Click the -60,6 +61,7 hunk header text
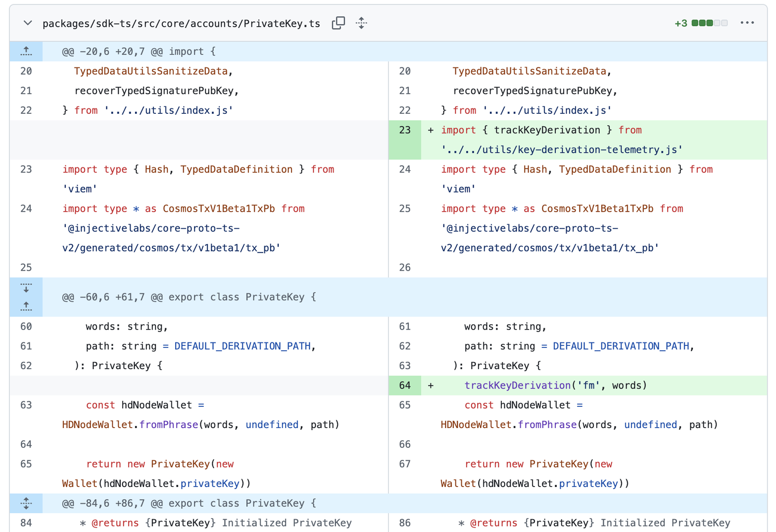This screenshot has height=532, width=776. (x=189, y=297)
